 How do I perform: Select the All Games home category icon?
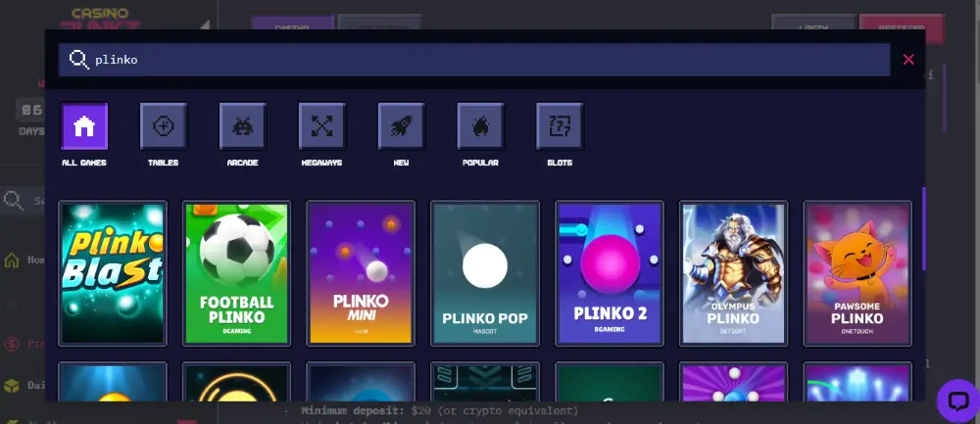(x=84, y=126)
